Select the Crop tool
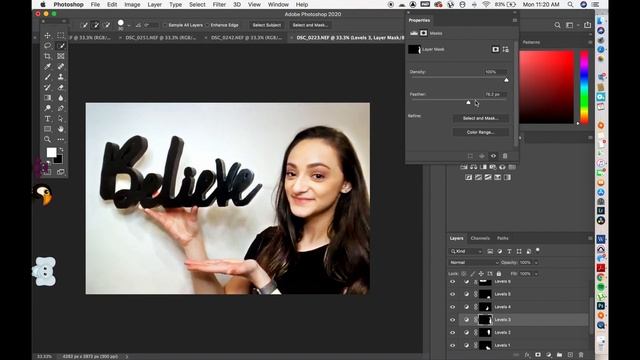Viewport: 640px width, 360px height. [47, 56]
